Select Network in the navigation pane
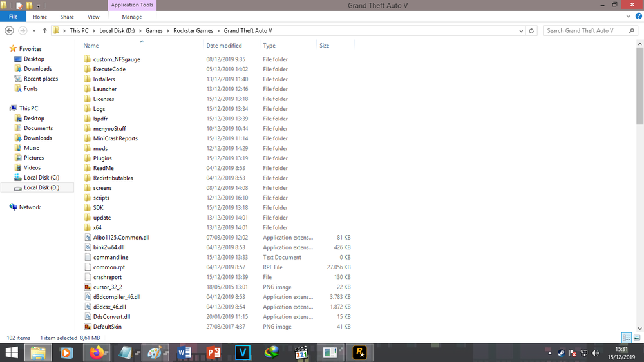Image resolution: width=644 pixels, height=362 pixels. pos(30,207)
